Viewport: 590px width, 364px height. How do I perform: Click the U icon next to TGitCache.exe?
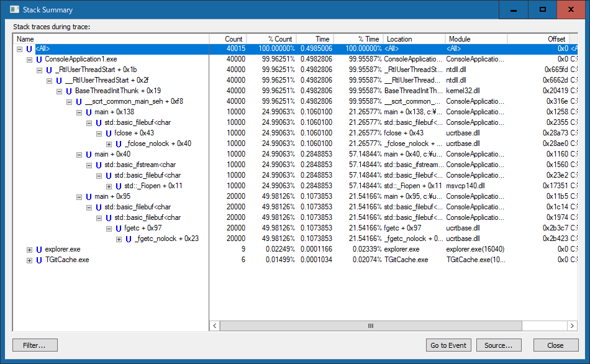coord(39,260)
